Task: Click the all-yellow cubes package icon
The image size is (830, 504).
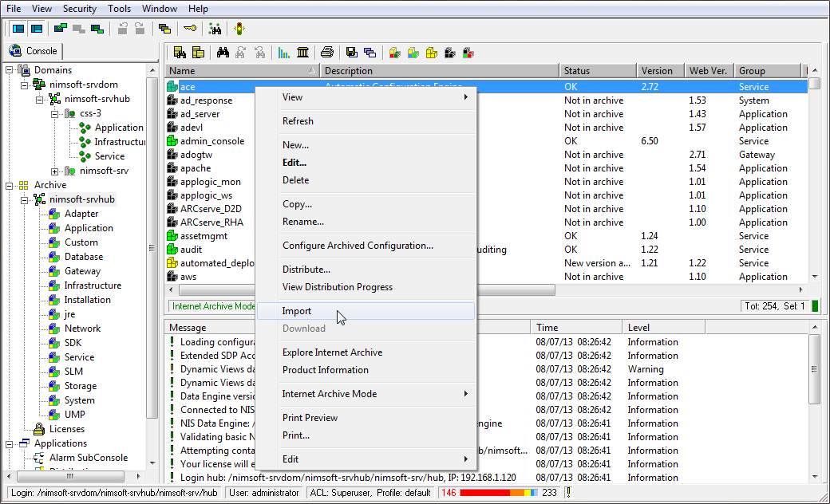Action: 432,53
